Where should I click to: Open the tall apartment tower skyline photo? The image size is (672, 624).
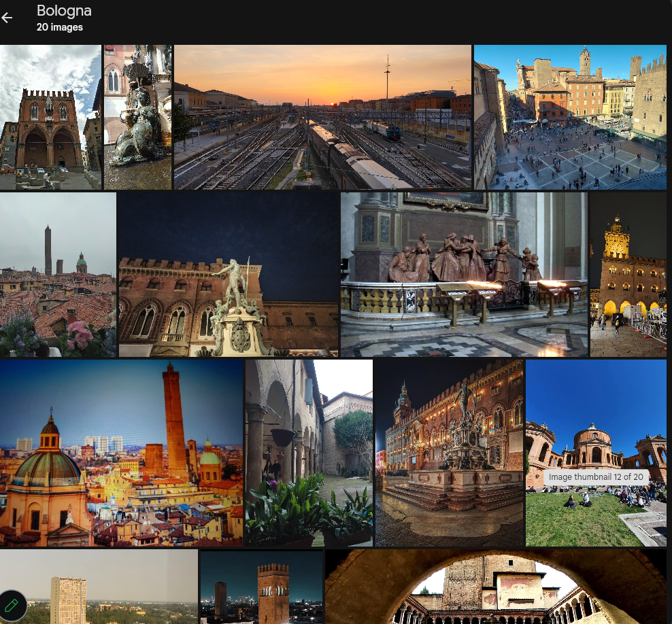tap(99, 587)
